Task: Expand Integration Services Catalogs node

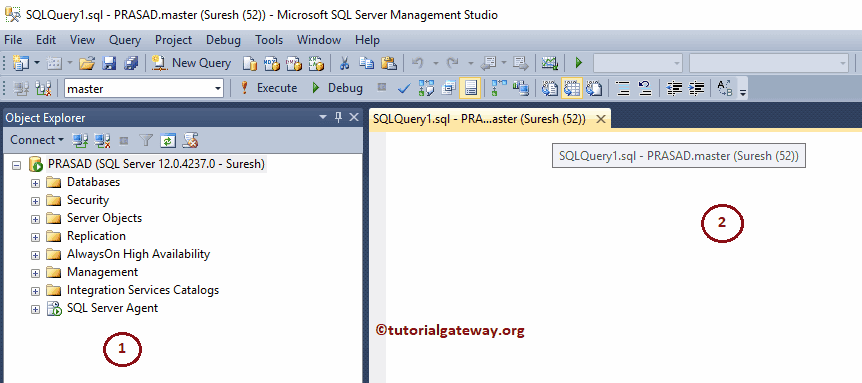Action: pyautogui.click(x=36, y=291)
